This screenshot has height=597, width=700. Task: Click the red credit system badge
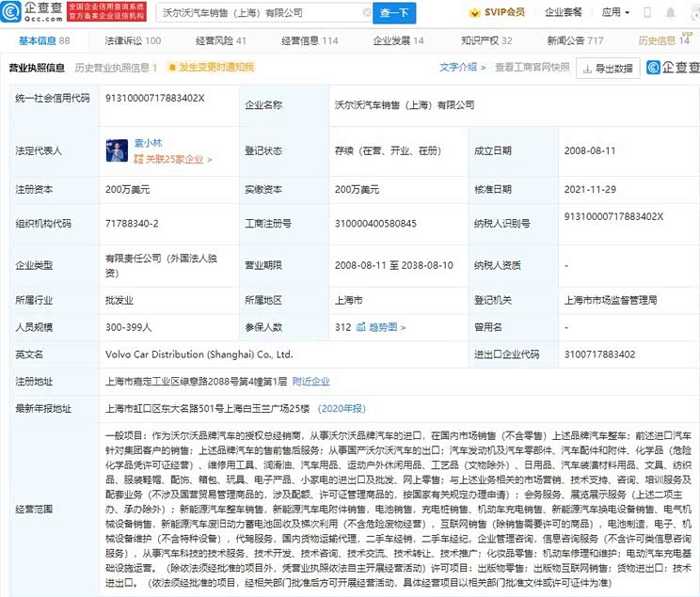[106, 11]
